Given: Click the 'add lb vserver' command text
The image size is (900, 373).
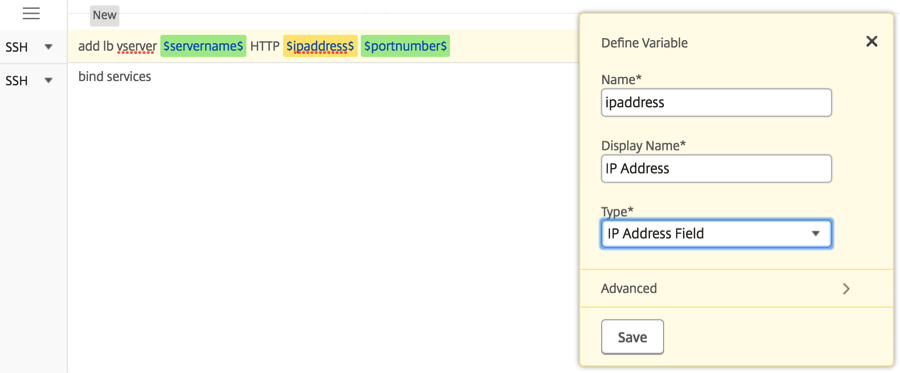Looking at the screenshot, I should tap(117, 46).
